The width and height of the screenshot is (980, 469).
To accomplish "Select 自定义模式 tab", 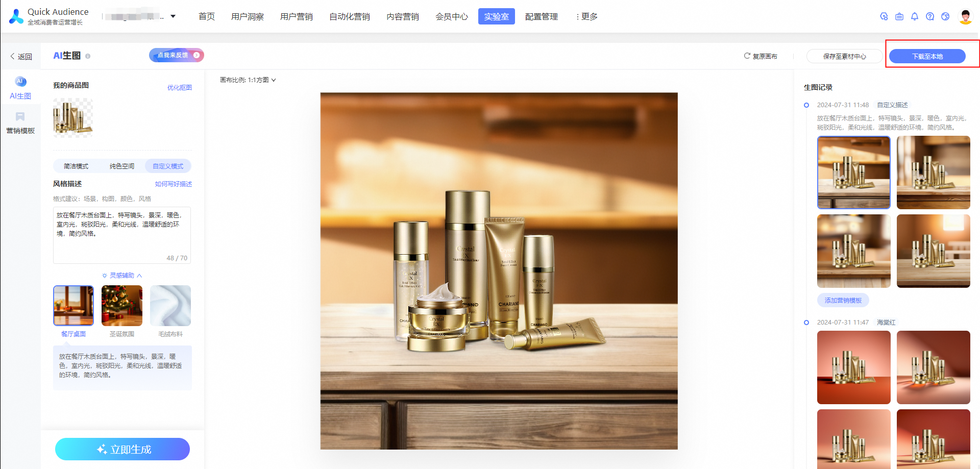I will [x=168, y=166].
